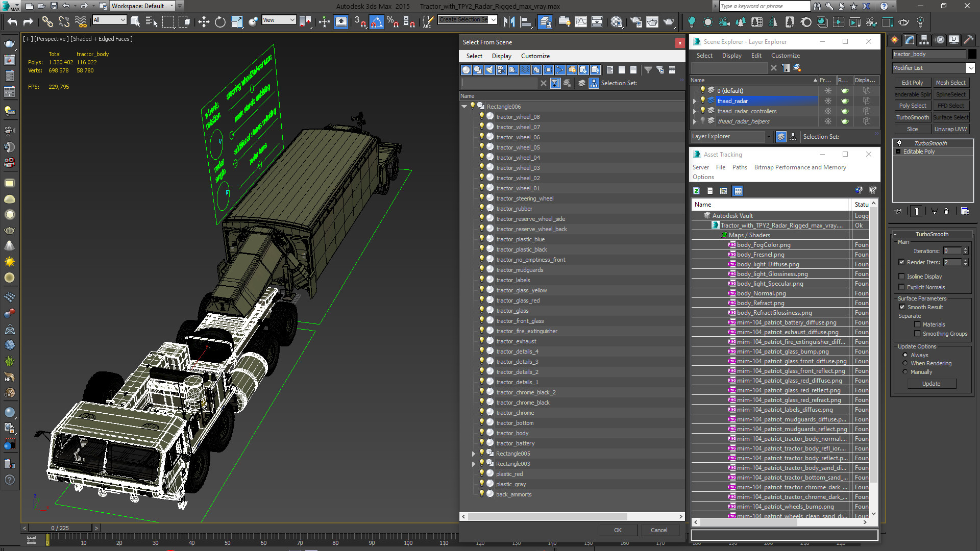Activate the Select and Uniform Scale tool

(237, 22)
